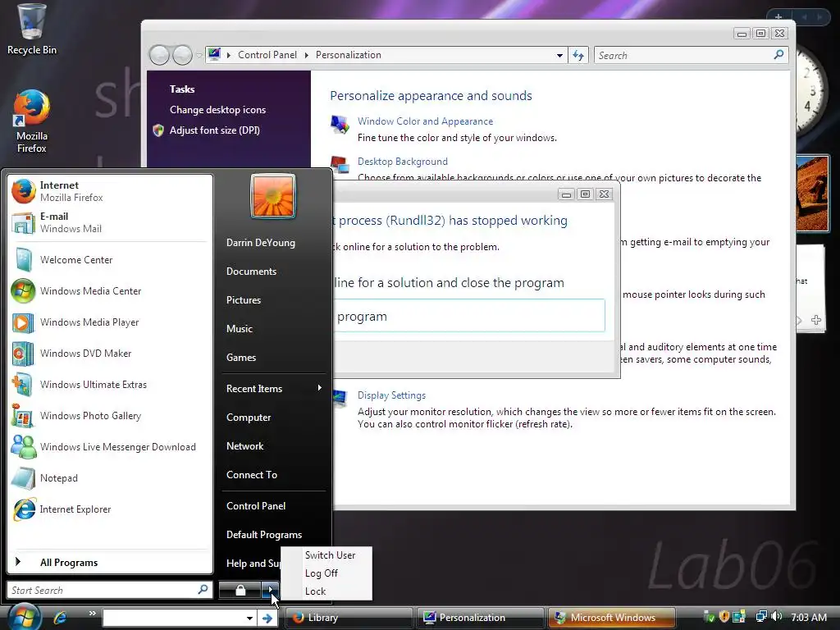Screen dimensions: 840x630
Task: Open the shutdown options arrow button
Action: [x=271, y=591]
